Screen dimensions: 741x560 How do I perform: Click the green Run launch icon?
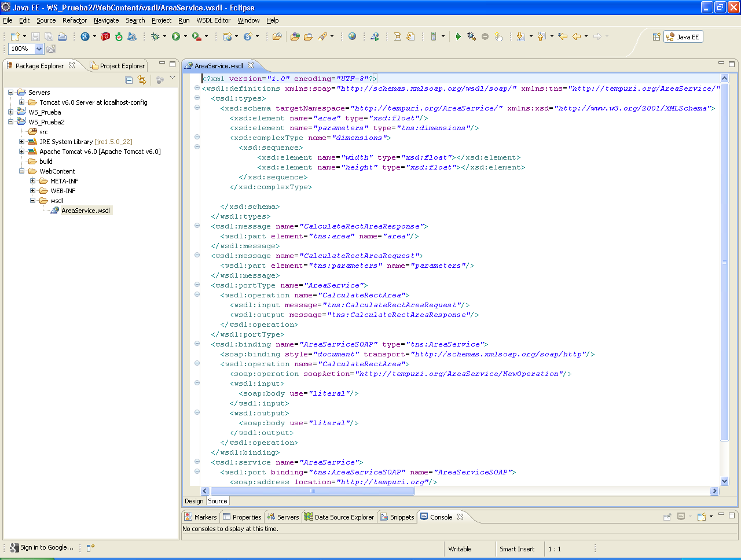coord(175,36)
